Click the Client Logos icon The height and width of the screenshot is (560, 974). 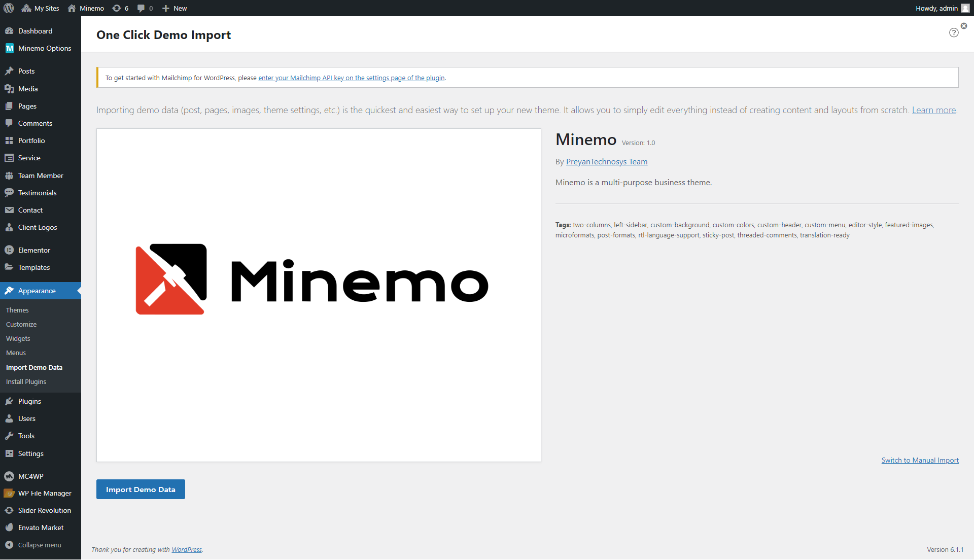[9, 227]
